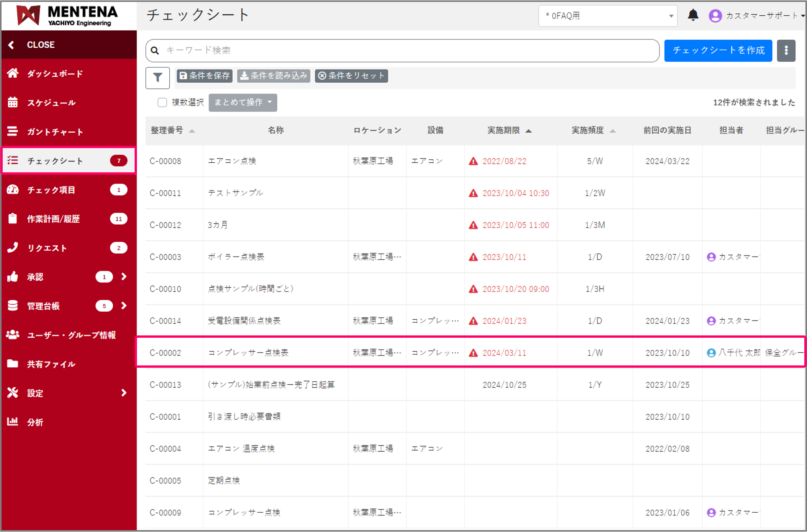Open 分析 chart icon in sidebar
Image resolution: width=807 pixels, height=532 pixels.
[x=13, y=422]
